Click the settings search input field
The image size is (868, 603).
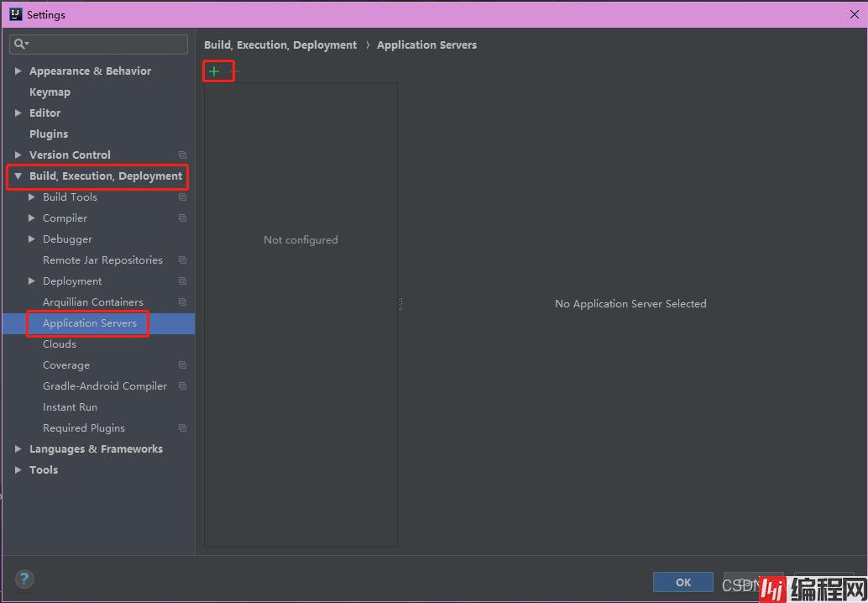(x=105, y=44)
